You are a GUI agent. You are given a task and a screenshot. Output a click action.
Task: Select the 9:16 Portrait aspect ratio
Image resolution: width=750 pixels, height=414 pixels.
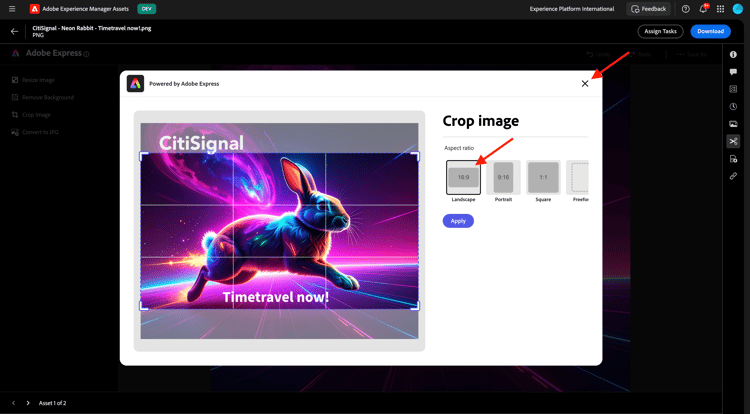coord(503,177)
